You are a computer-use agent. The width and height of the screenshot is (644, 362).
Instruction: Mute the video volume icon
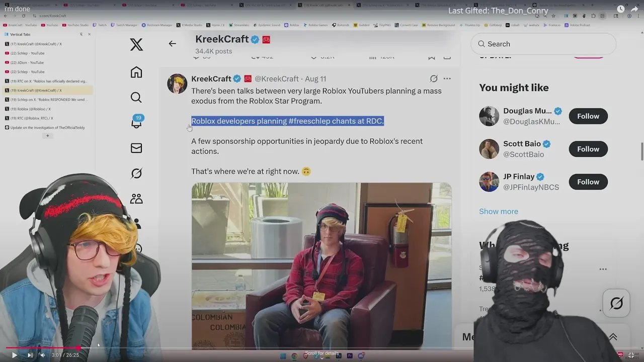click(x=42, y=355)
